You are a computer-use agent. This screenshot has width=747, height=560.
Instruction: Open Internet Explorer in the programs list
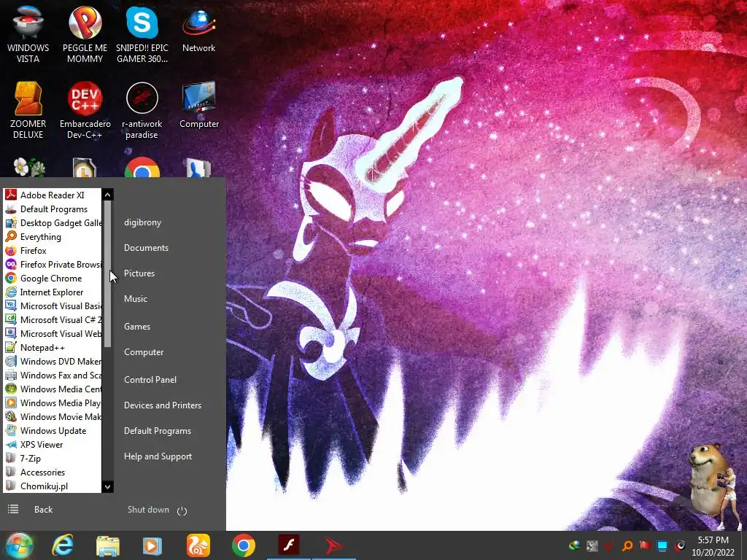(x=53, y=292)
